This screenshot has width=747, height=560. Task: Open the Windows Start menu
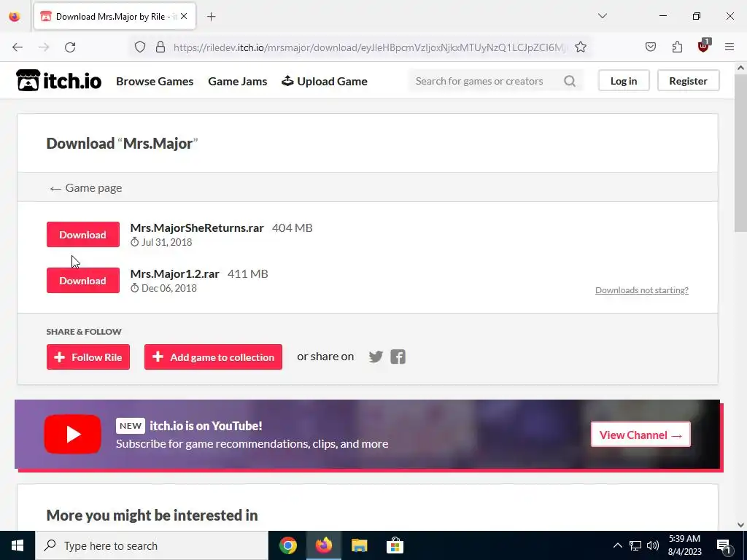pos(18,545)
